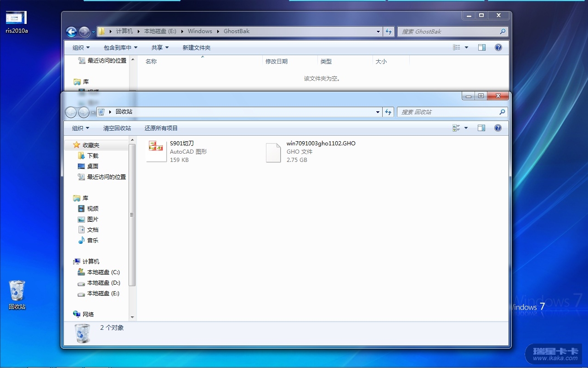Open the ris2010a desktop shortcut

pyautogui.click(x=16, y=22)
